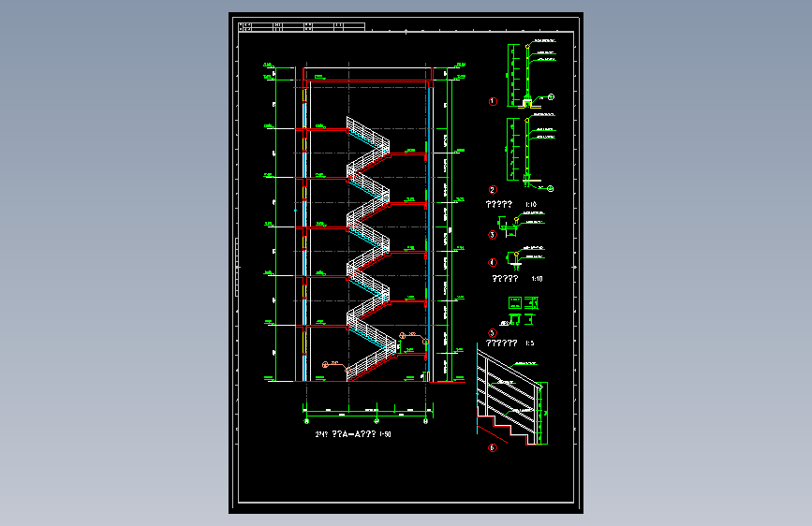812x526 pixels.
Task: Click the '1:10' scale label under detail 4
Action: click(537, 279)
